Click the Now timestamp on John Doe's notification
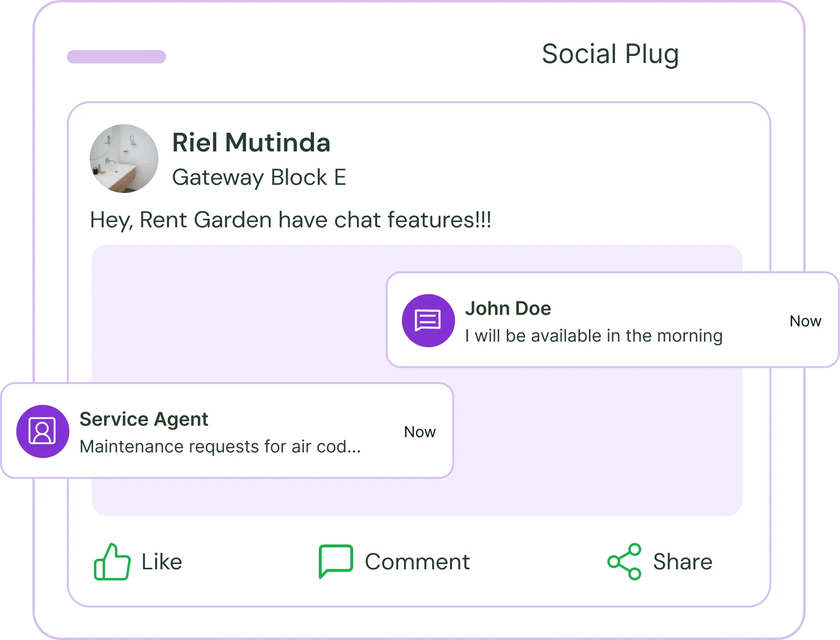The image size is (840, 640). tap(805, 321)
